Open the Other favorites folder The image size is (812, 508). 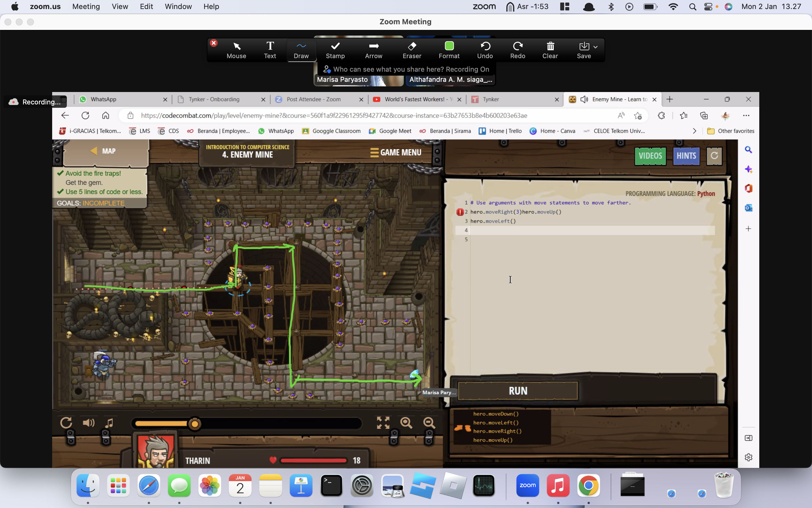tap(731, 131)
